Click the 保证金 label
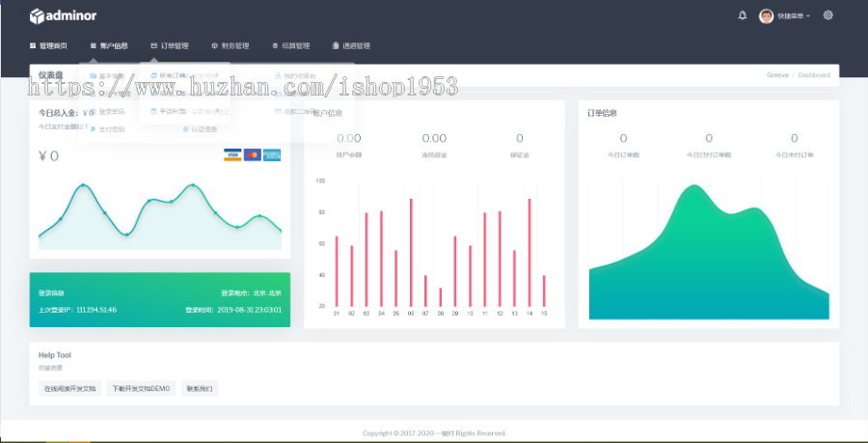868x443 pixels. click(520, 155)
